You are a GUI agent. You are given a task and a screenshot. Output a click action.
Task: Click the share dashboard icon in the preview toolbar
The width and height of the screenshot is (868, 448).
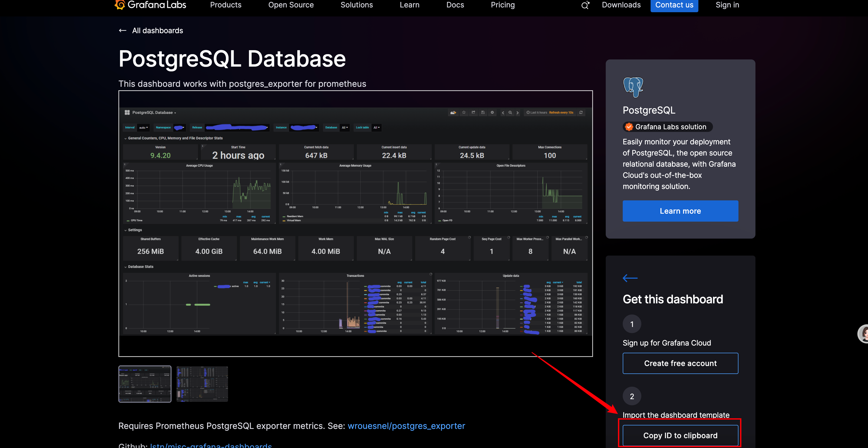pos(474,113)
